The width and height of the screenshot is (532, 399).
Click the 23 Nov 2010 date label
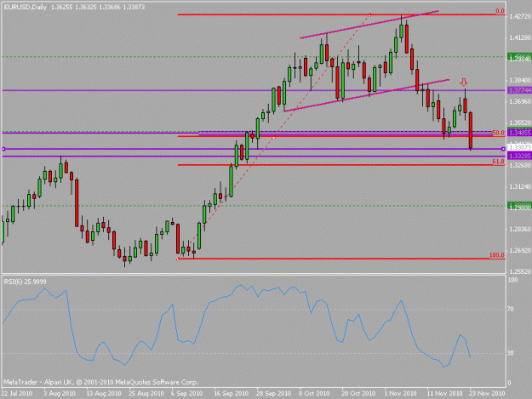[487, 393]
